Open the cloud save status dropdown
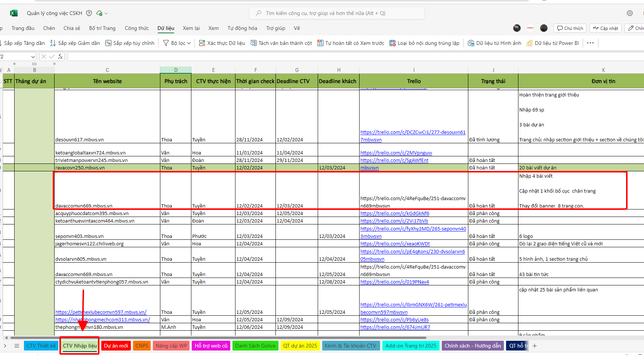The image size is (644, 355). tap(102, 13)
